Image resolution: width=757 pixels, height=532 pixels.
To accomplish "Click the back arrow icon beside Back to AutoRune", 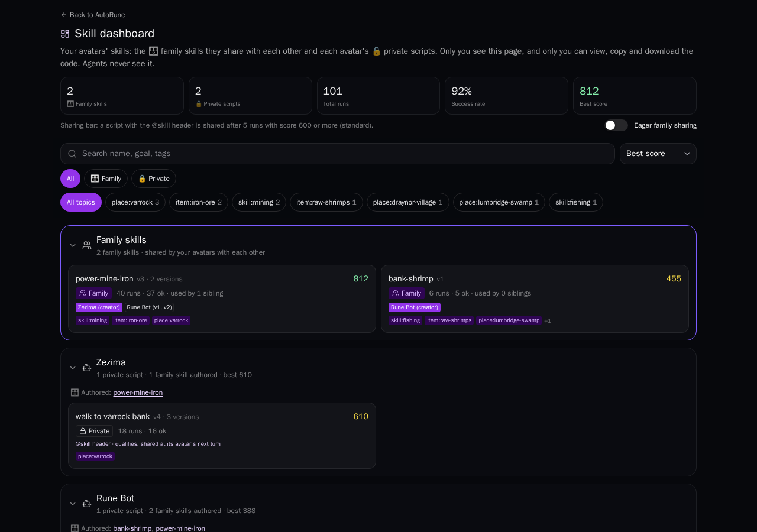I will [64, 15].
